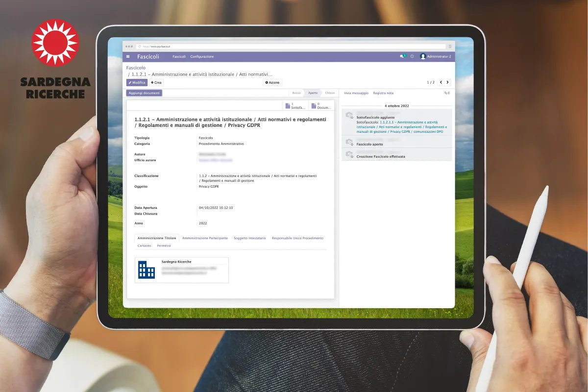Click Registra nota in the chatter
Viewport: 588px width, 392px height.
[x=383, y=93]
